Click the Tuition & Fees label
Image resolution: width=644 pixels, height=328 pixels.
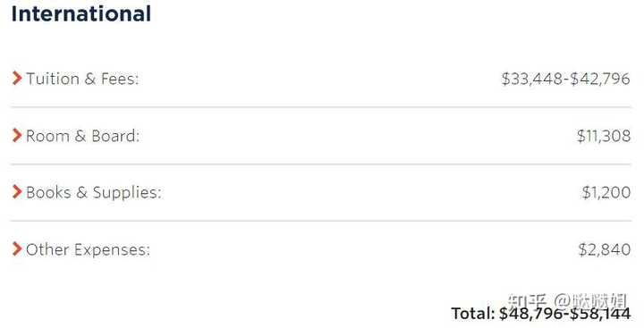tap(82, 79)
